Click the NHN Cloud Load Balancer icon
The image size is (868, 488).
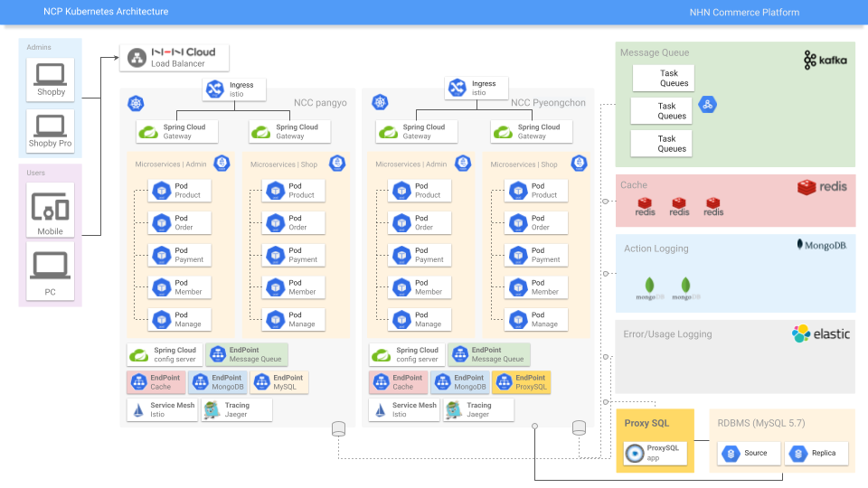(x=137, y=58)
